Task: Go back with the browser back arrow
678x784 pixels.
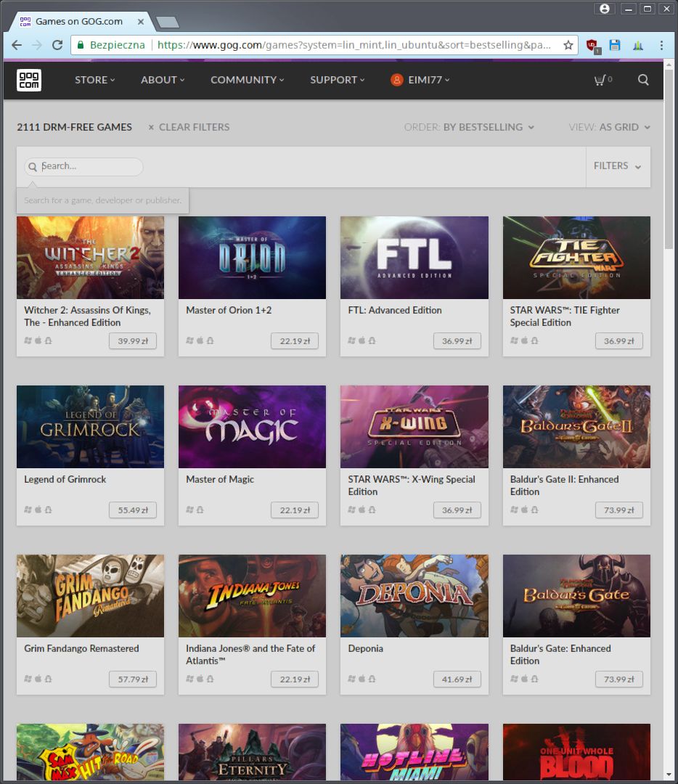Action: 17,46
